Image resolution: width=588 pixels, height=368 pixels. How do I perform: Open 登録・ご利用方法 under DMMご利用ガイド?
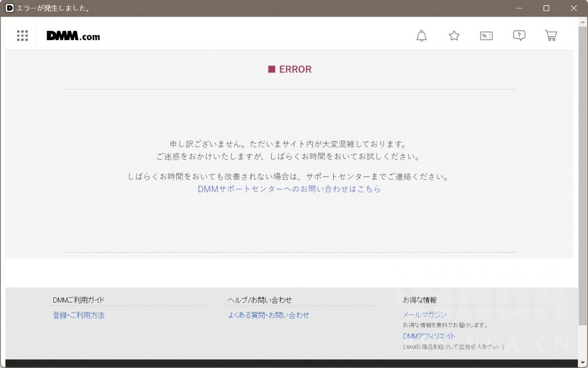coord(78,315)
